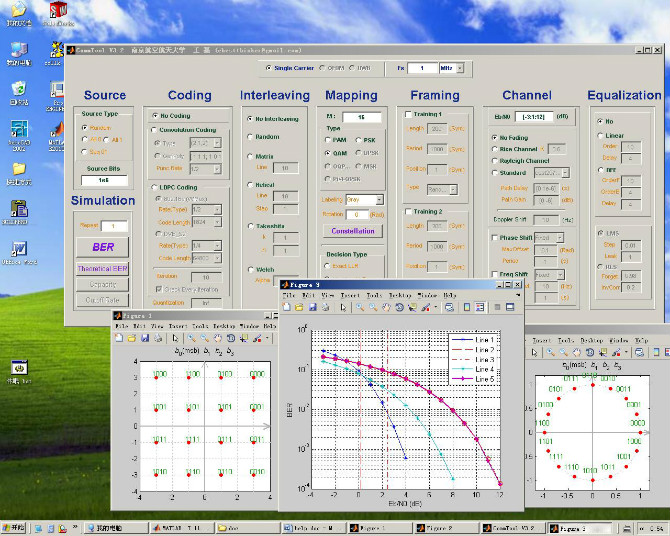This screenshot has width=670, height=536.
Task: Open the Phase Shift type dropdown
Action: (545, 238)
